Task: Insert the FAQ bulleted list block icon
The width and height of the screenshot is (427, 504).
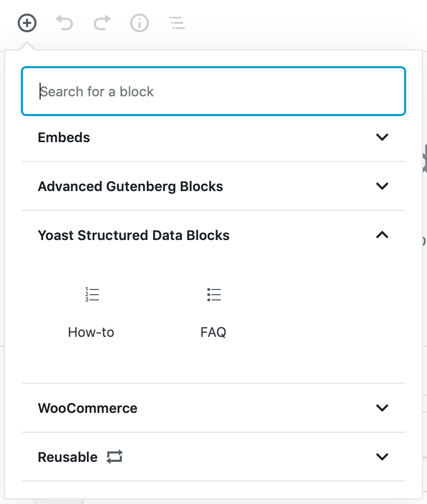Action: click(x=214, y=294)
